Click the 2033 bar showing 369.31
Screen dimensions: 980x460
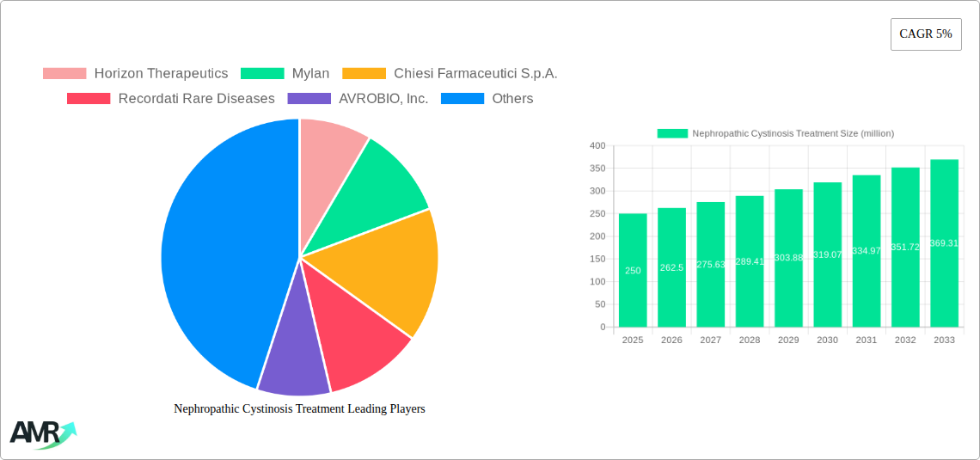coord(944,243)
